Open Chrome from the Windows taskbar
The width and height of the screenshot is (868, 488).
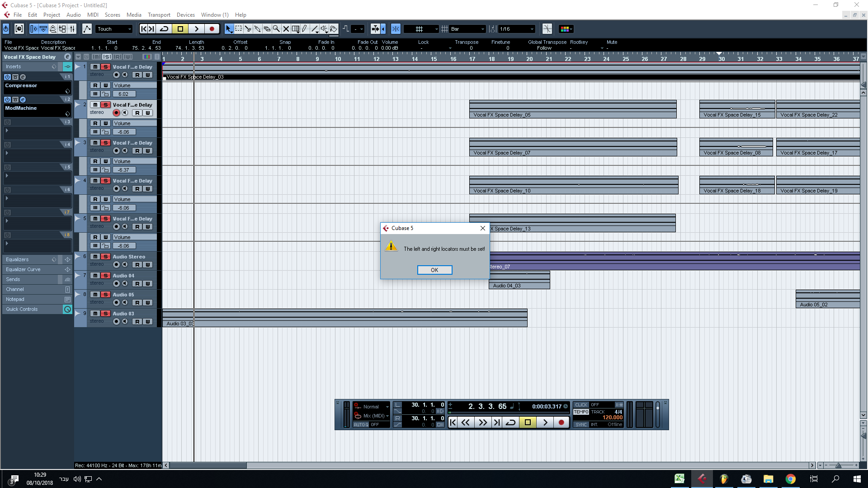tap(790, 479)
